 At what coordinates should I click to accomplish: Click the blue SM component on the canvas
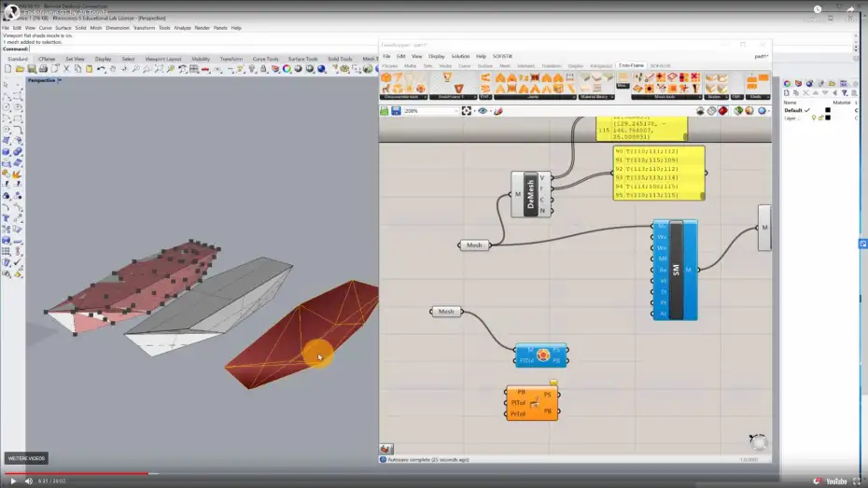(676, 270)
